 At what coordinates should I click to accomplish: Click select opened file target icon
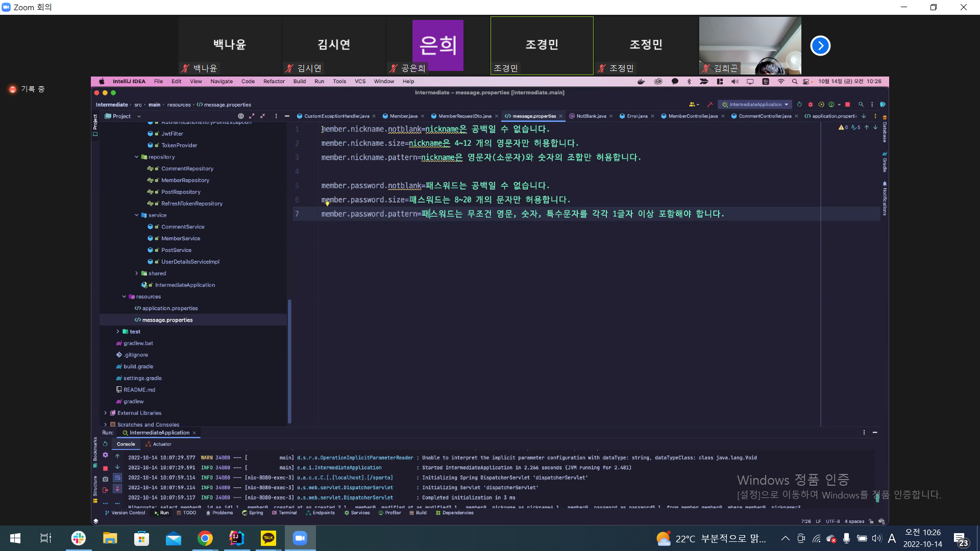(x=241, y=116)
